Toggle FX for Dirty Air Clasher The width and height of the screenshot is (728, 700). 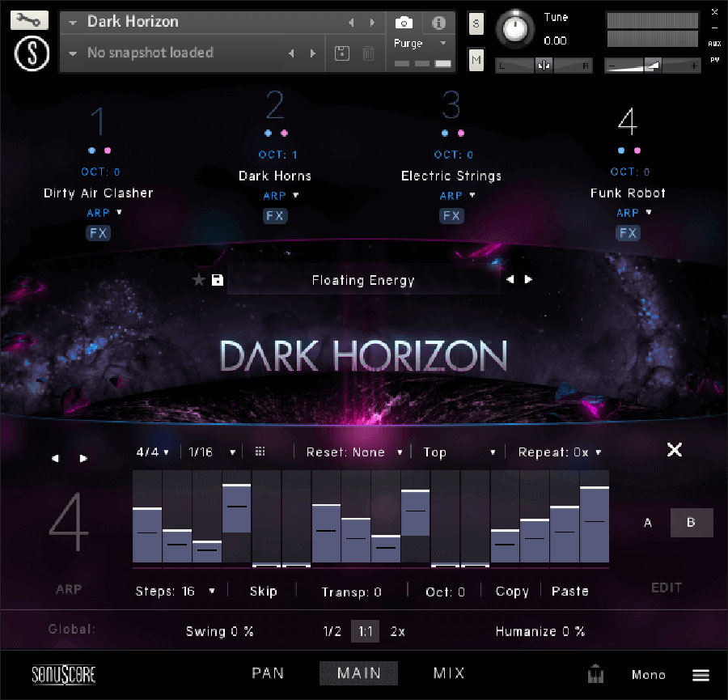pos(98,233)
